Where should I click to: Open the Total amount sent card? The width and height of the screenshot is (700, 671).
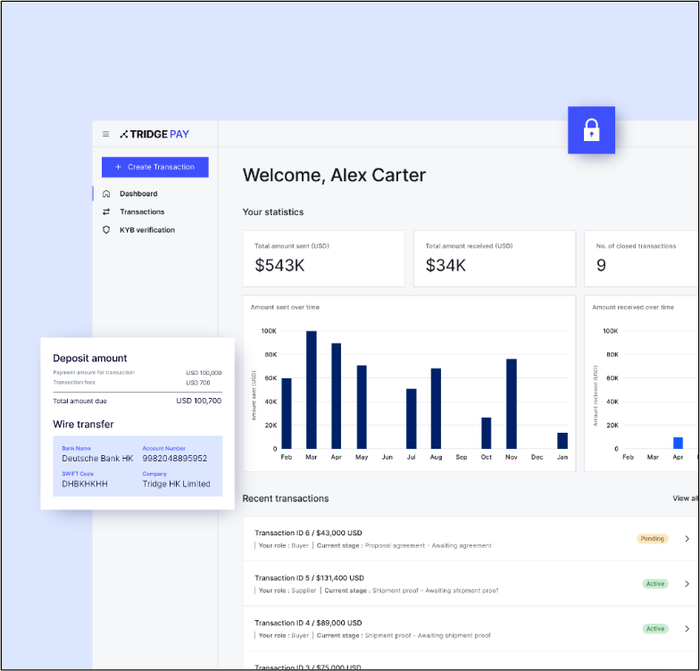pyautogui.click(x=323, y=258)
